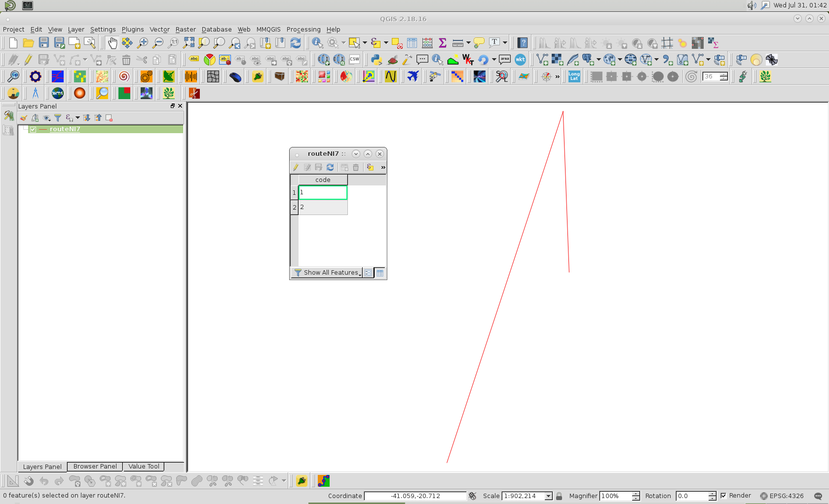Click airplane plugin icon
Image resolution: width=829 pixels, height=504 pixels.
tap(413, 76)
